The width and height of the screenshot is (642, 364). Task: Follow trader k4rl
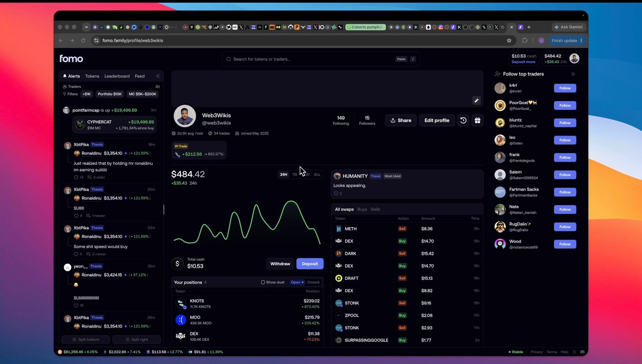(565, 88)
